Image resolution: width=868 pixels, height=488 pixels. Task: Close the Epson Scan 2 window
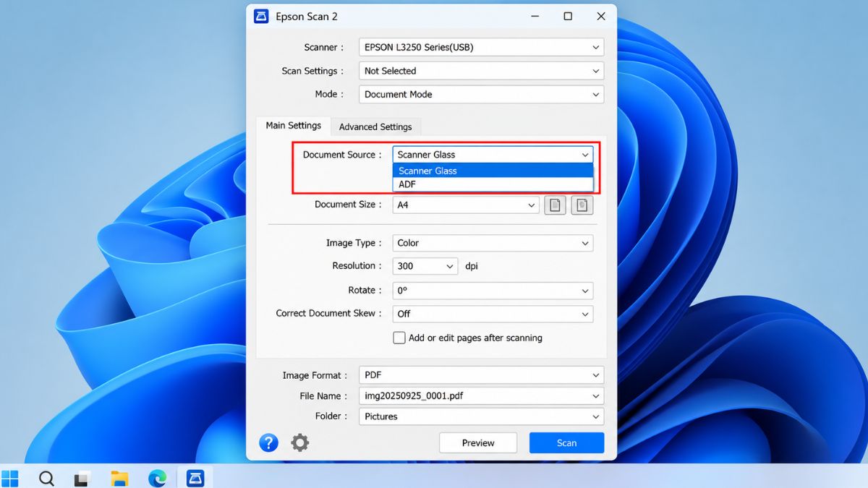601,16
